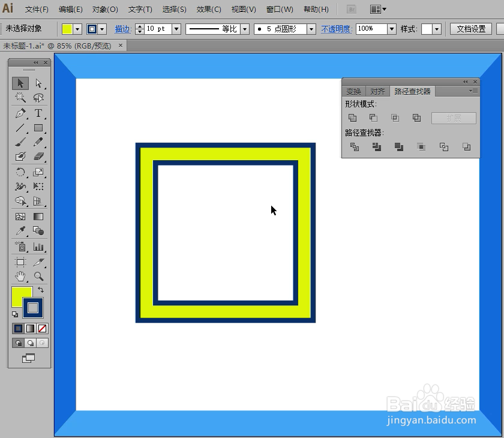Image resolution: width=504 pixels, height=438 pixels.
Task: Select the Artboard tool
Action: [20, 262]
